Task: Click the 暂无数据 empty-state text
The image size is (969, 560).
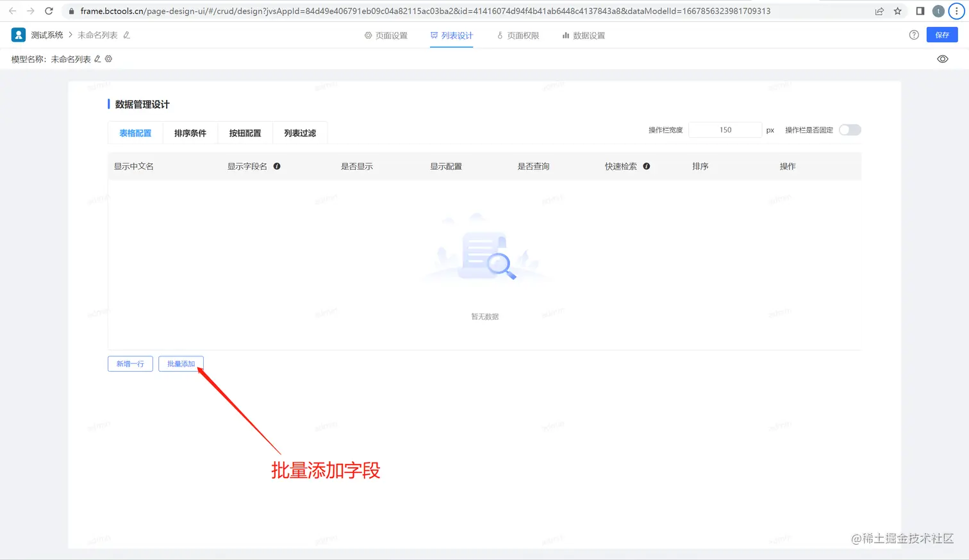Action: pyautogui.click(x=485, y=317)
